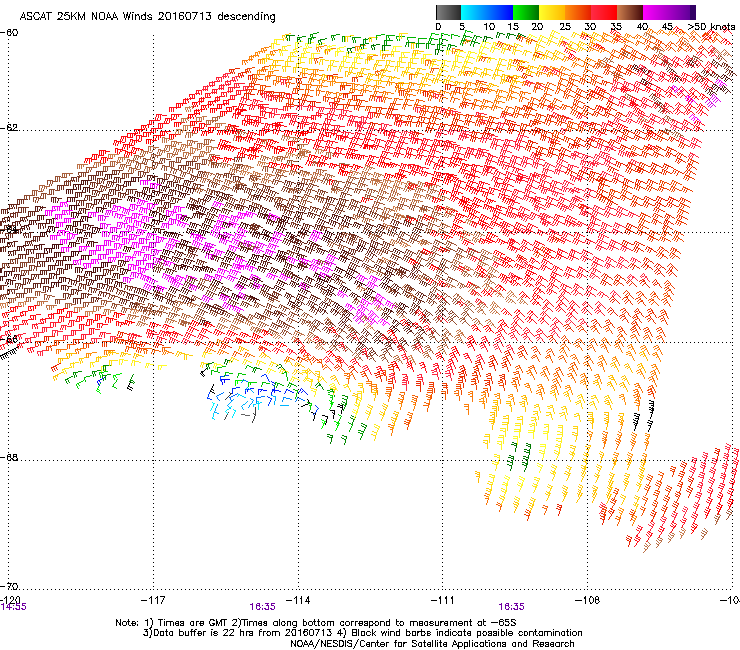
Task: Click the '0' label under the color scale
Action: (x=438, y=26)
